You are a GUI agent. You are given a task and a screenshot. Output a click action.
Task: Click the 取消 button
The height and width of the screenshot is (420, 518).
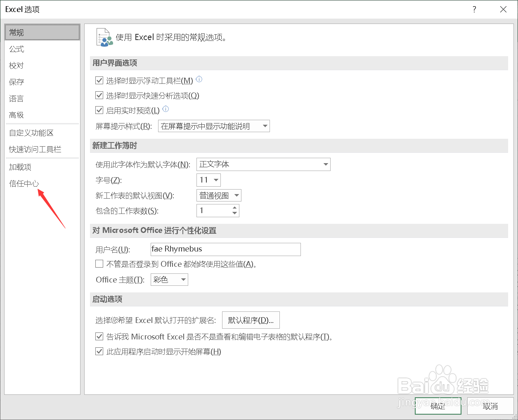[490, 406]
